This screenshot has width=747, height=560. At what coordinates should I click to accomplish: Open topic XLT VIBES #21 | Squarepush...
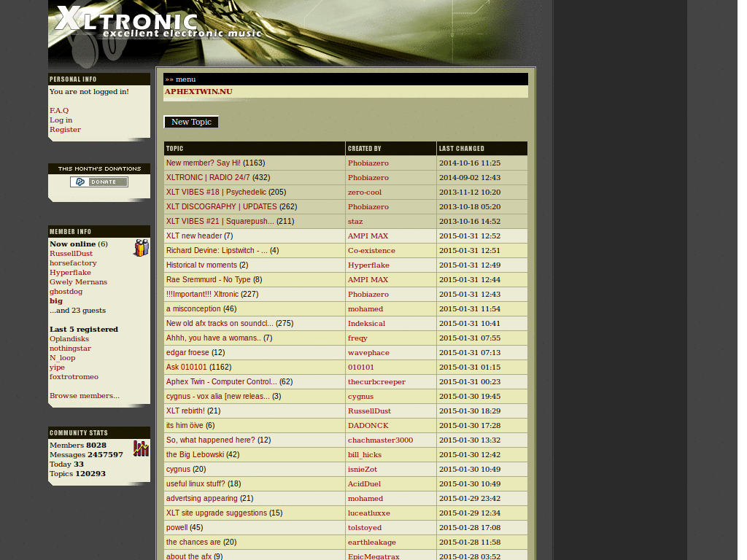pos(220,221)
